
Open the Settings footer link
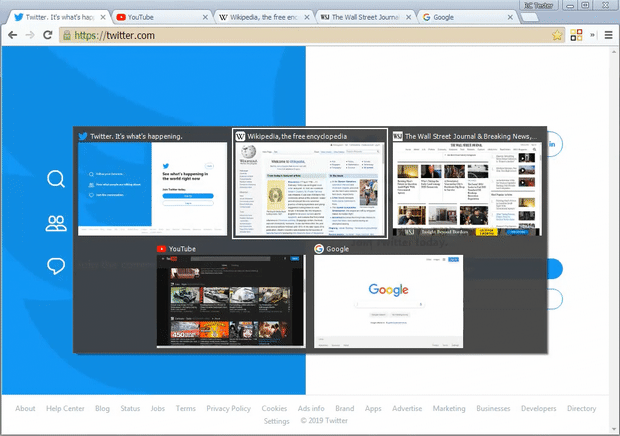click(x=276, y=421)
